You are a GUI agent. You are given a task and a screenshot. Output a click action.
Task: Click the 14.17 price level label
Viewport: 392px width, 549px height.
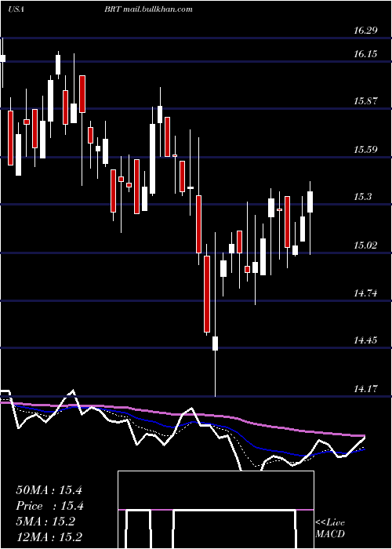[365, 389]
